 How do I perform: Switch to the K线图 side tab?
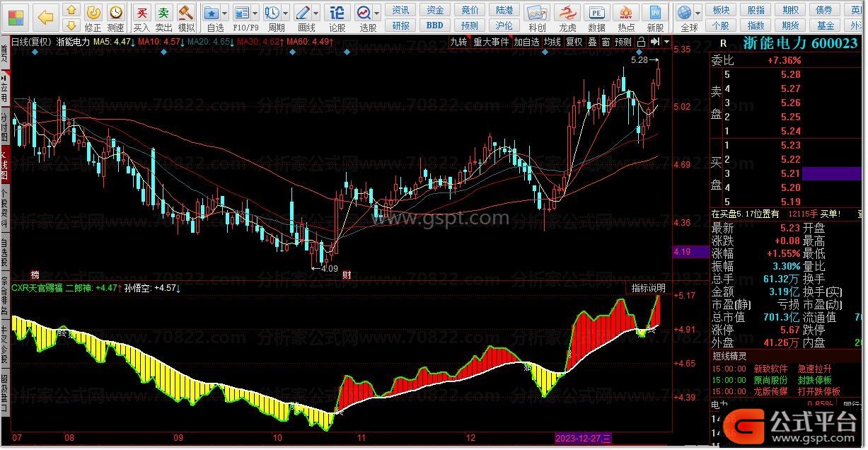tap(4, 163)
